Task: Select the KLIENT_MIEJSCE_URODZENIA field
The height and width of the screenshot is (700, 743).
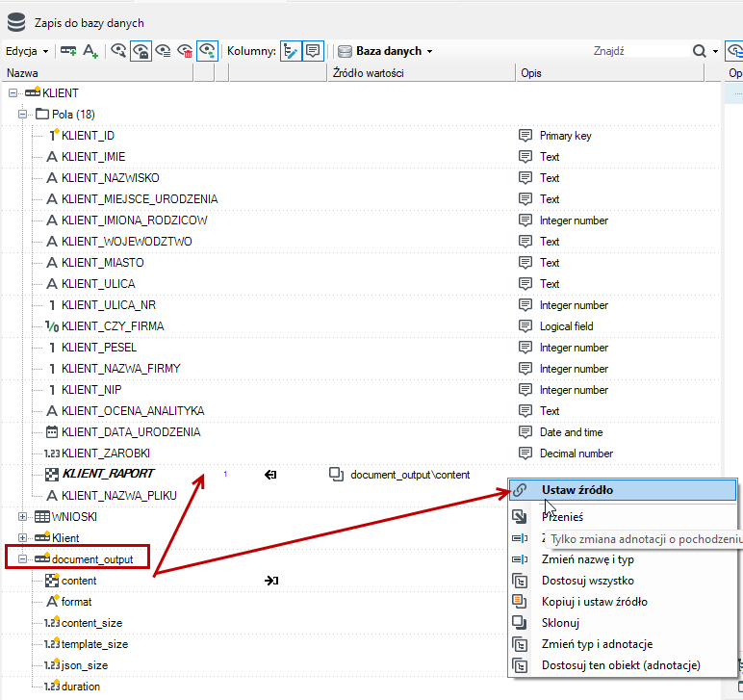Action: coord(140,199)
